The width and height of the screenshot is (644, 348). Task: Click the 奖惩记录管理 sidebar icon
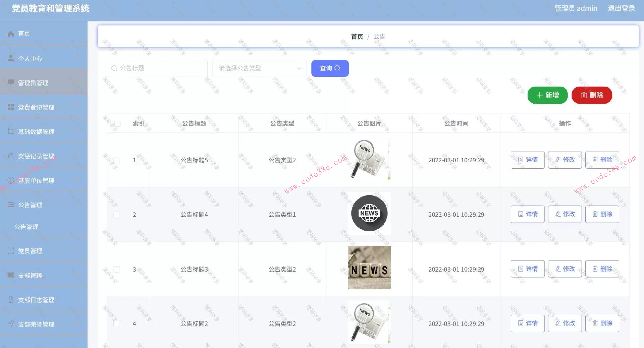click(10, 156)
